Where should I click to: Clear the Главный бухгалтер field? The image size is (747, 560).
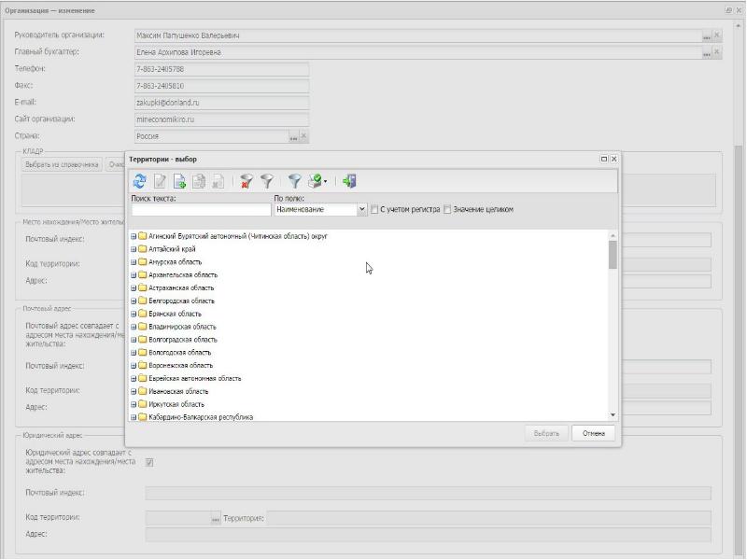coord(716,52)
